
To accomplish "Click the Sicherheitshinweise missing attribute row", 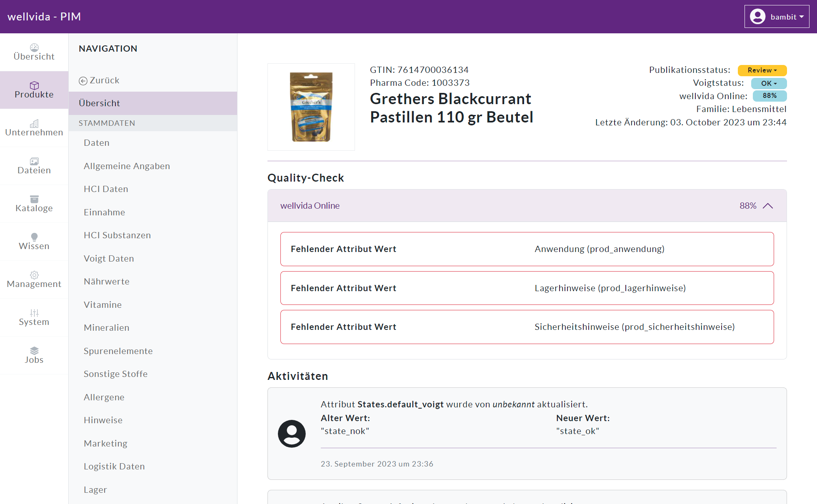I will pos(527,327).
